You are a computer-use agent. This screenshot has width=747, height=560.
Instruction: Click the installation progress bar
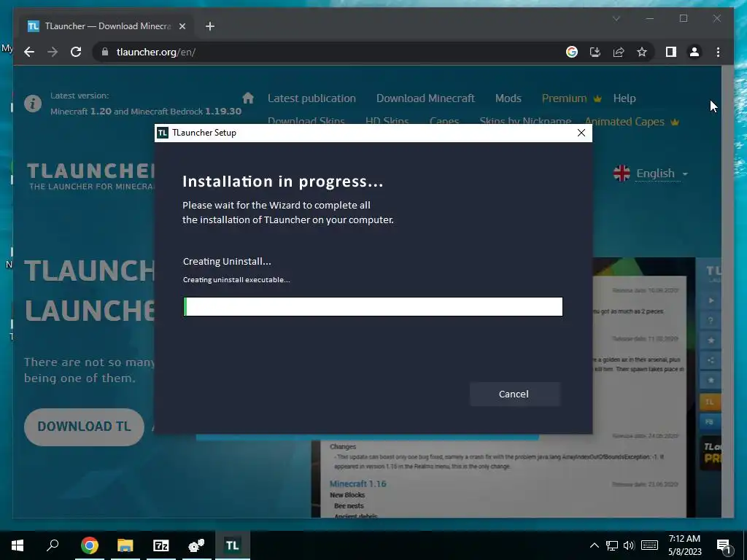tap(373, 307)
